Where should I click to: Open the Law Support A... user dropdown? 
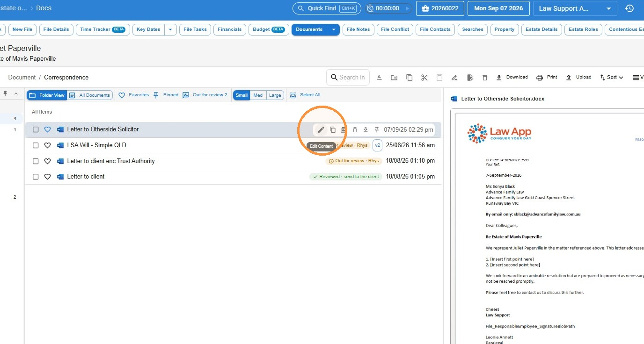(x=576, y=8)
